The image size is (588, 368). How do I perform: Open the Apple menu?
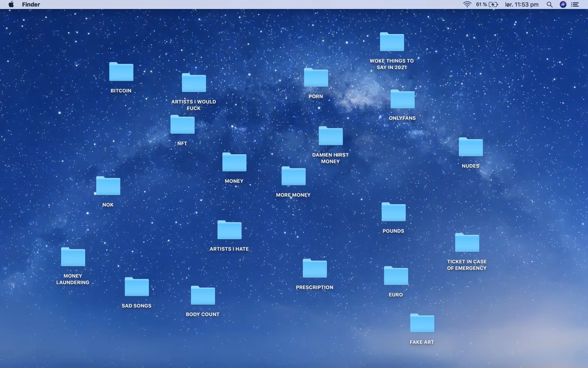click(x=11, y=5)
